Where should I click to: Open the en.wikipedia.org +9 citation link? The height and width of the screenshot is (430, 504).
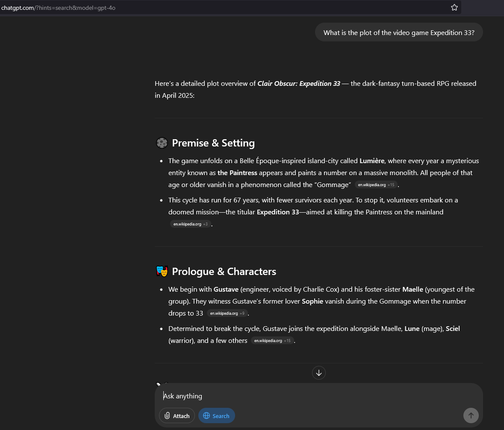[x=227, y=313]
